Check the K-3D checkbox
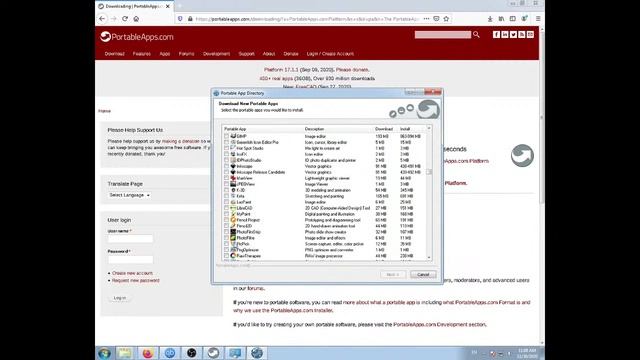640x360 pixels. [227, 190]
